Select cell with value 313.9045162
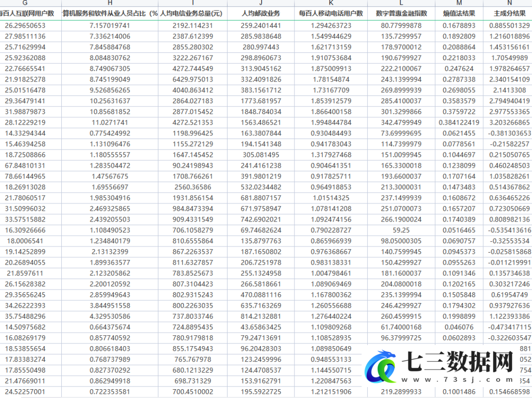The image size is (532, 398). tap(261, 69)
